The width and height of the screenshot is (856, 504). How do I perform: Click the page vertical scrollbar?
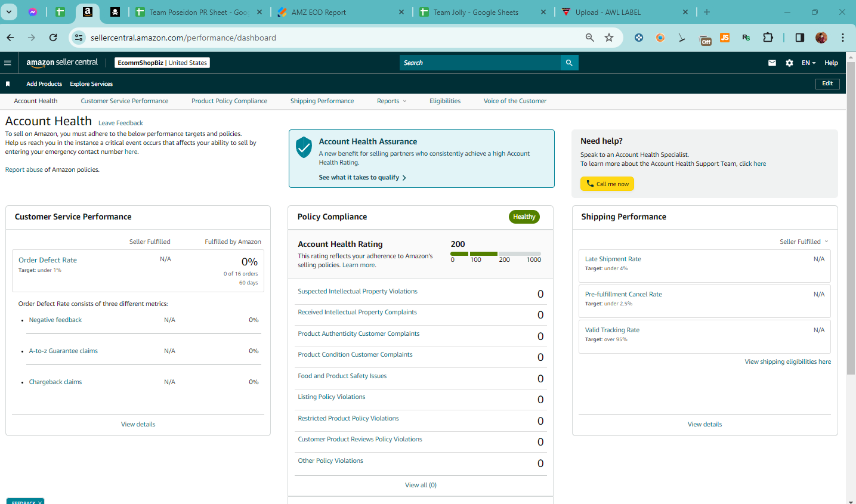[851, 218]
